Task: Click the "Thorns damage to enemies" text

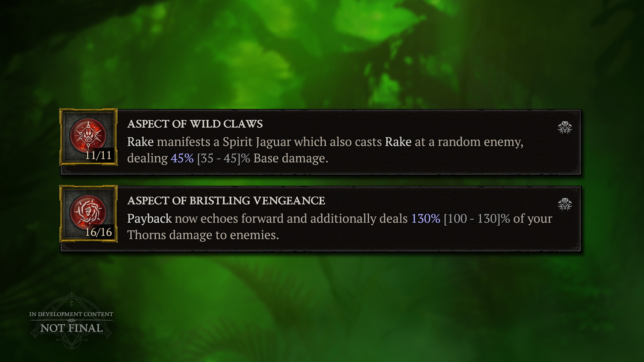Action: tap(203, 235)
